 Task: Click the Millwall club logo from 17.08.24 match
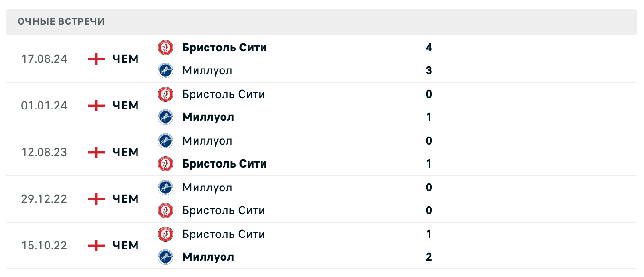[x=166, y=70]
